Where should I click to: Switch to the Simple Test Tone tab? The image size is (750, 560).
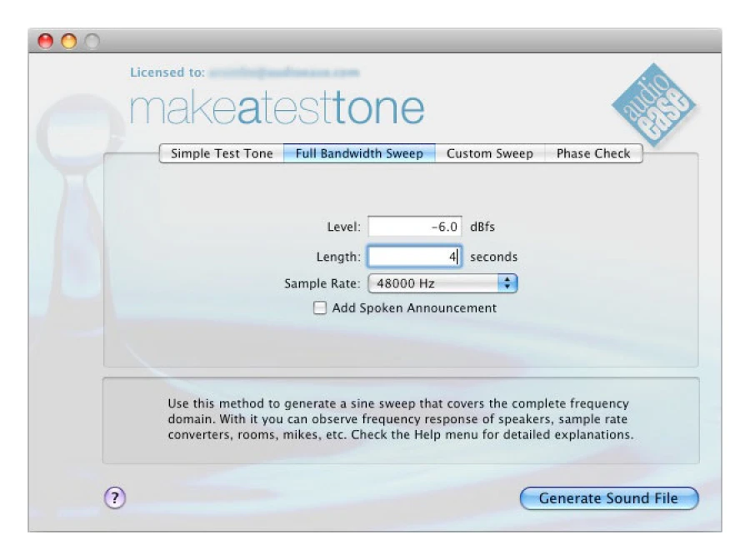pos(222,153)
